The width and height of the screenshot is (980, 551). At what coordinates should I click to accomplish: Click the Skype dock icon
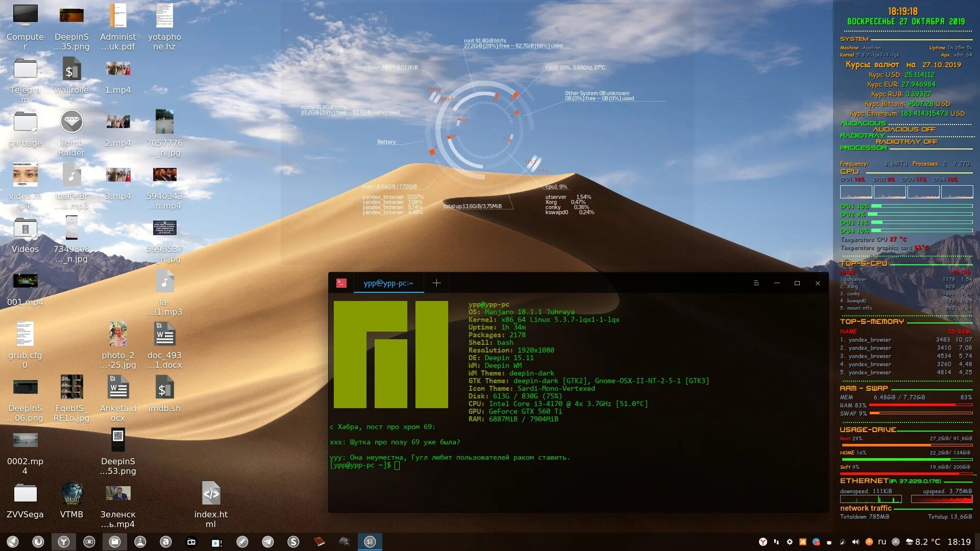[x=293, y=542]
